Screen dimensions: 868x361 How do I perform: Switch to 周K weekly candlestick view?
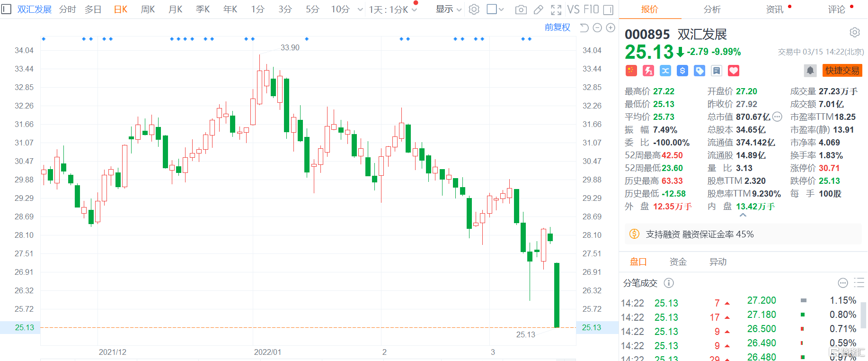click(148, 9)
